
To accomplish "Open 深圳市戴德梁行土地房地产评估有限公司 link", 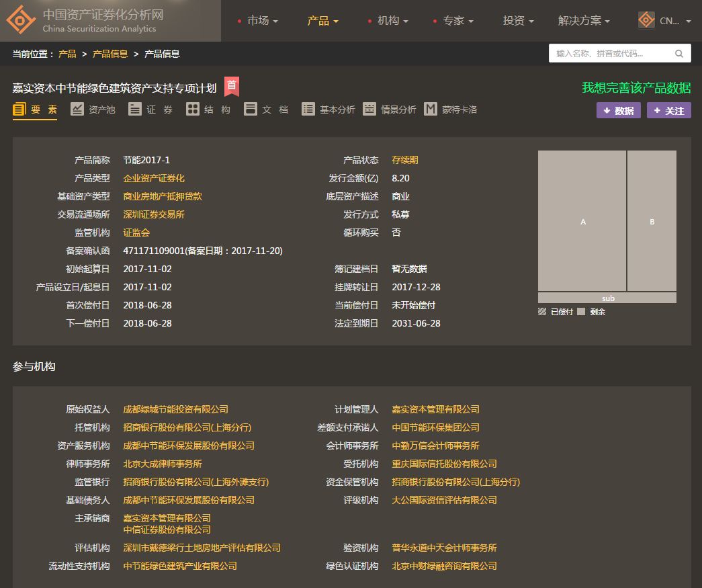I will click(202, 548).
